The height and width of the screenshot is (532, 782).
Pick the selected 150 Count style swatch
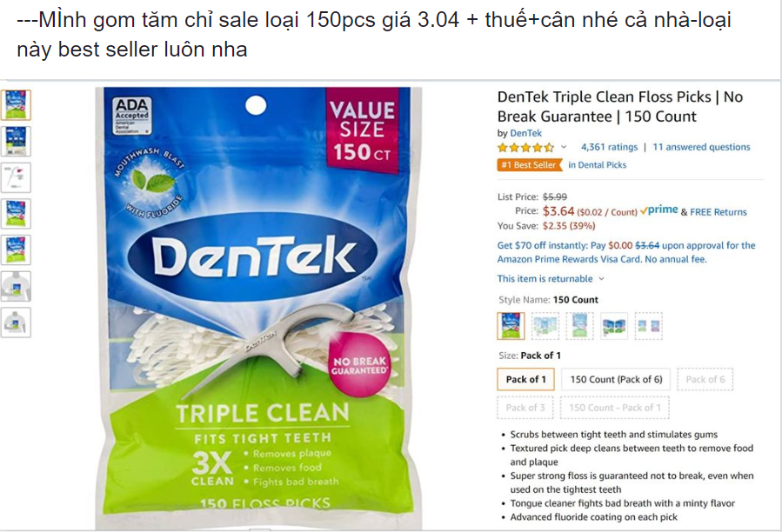(x=511, y=326)
